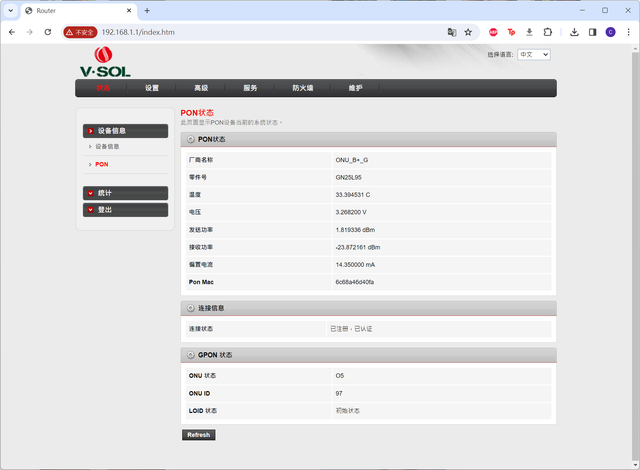Open the 设备信息 sub-item link
This screenshot has width=640, height=470.
point(107,146)
